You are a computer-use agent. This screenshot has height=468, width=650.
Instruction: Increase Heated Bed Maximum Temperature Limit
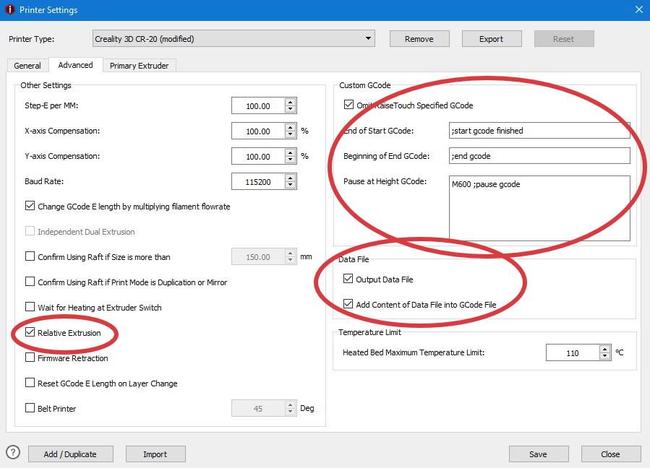coord(604,348)
